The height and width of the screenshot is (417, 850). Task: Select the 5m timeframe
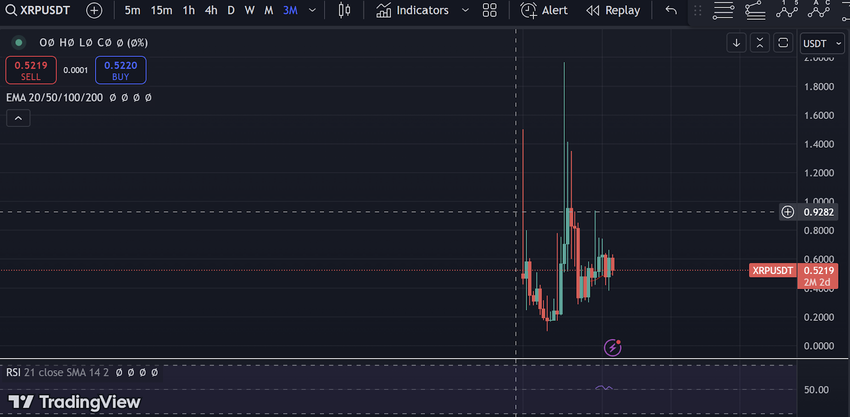[132, 10]
